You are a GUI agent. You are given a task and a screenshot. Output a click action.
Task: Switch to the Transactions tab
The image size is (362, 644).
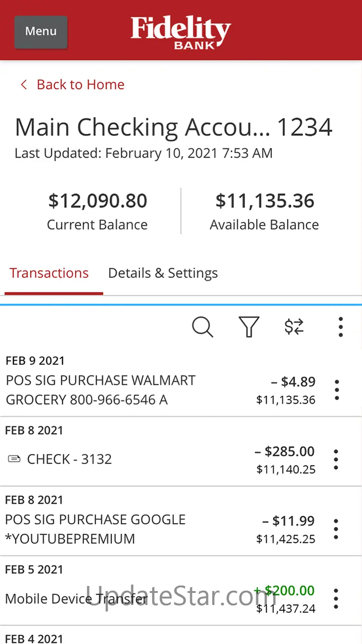49,273
